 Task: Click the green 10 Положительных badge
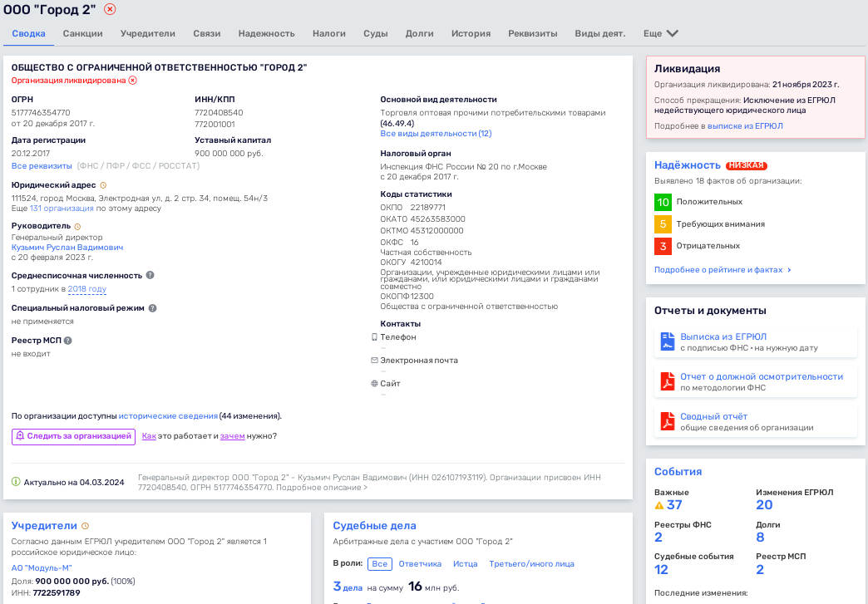click(663, 202)
